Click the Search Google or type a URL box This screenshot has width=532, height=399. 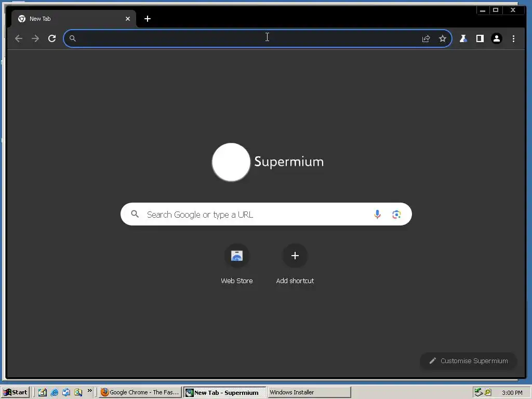266,214
